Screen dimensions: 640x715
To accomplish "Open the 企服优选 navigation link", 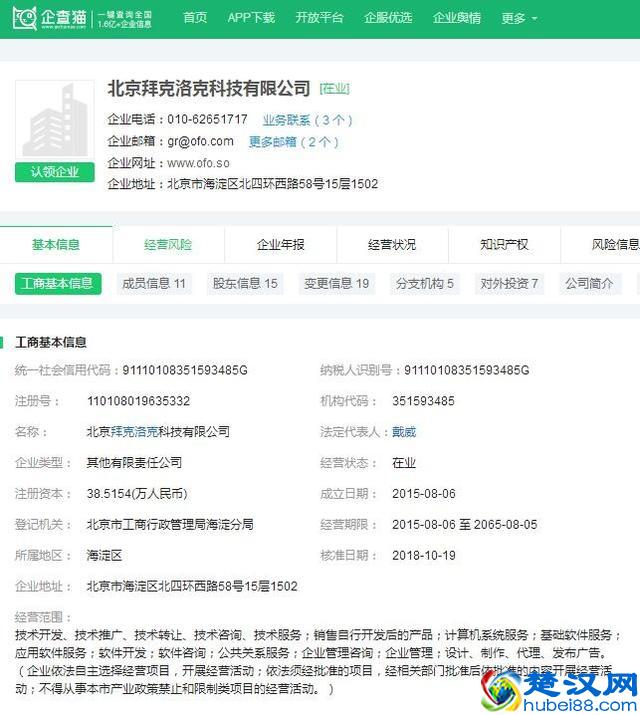I will [388, 18].
